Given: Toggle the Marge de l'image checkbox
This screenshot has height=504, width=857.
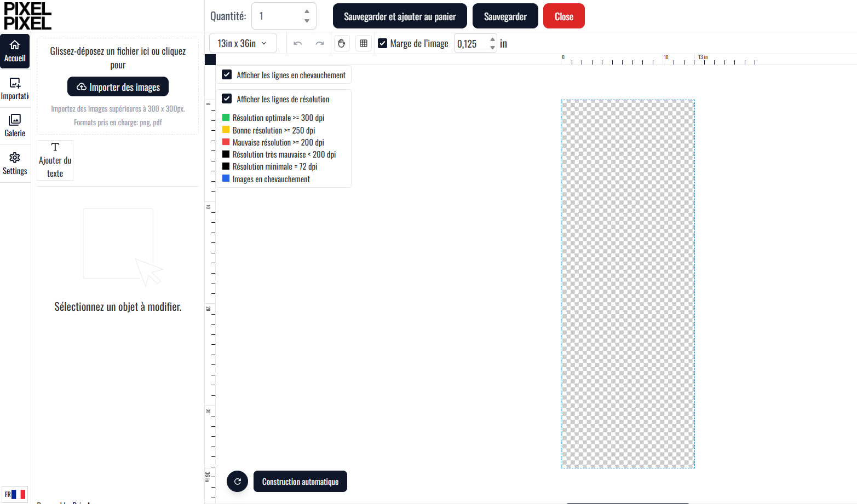Looking at the screenshot, I should tap(383, 43).
